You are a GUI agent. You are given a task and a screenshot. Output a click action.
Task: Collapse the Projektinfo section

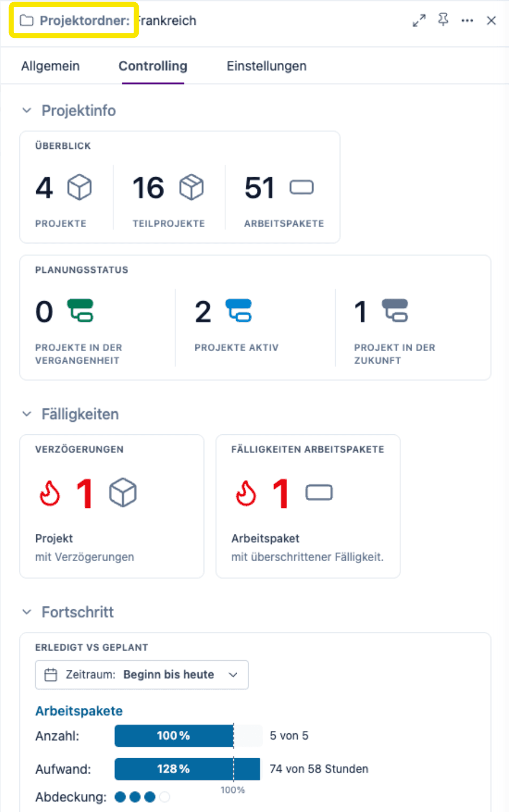coord(27,110)
